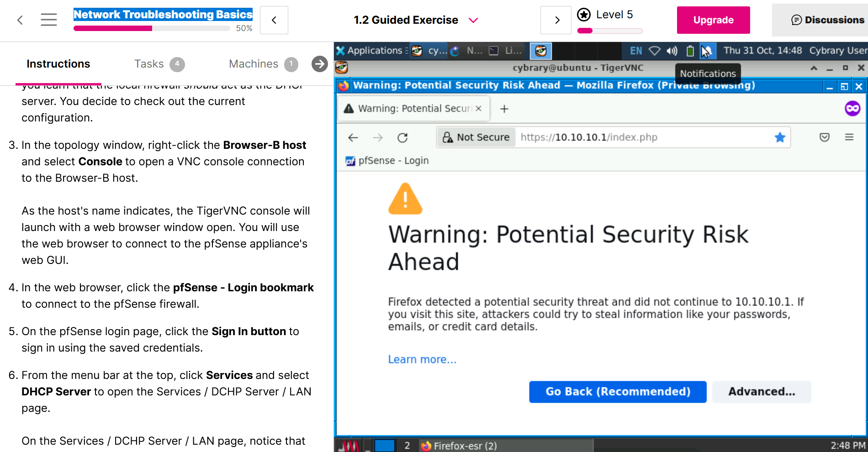Click the URL address field

(x=640, y=137)
